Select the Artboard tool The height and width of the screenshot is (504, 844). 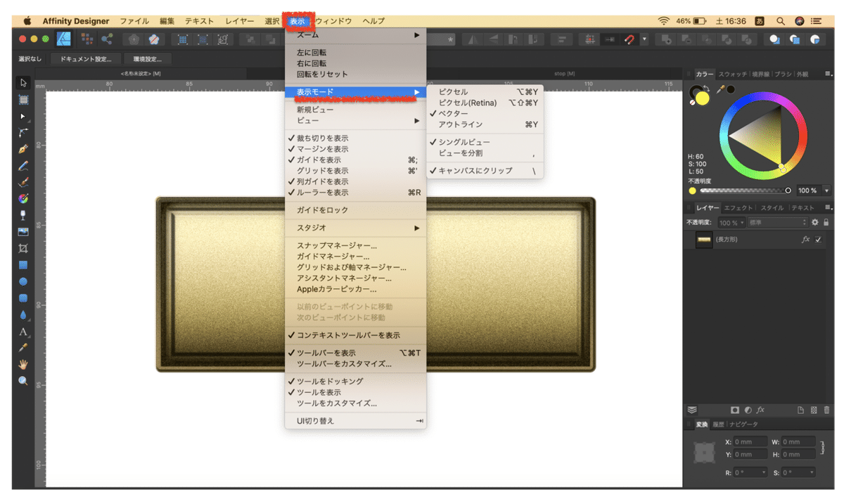23,99
